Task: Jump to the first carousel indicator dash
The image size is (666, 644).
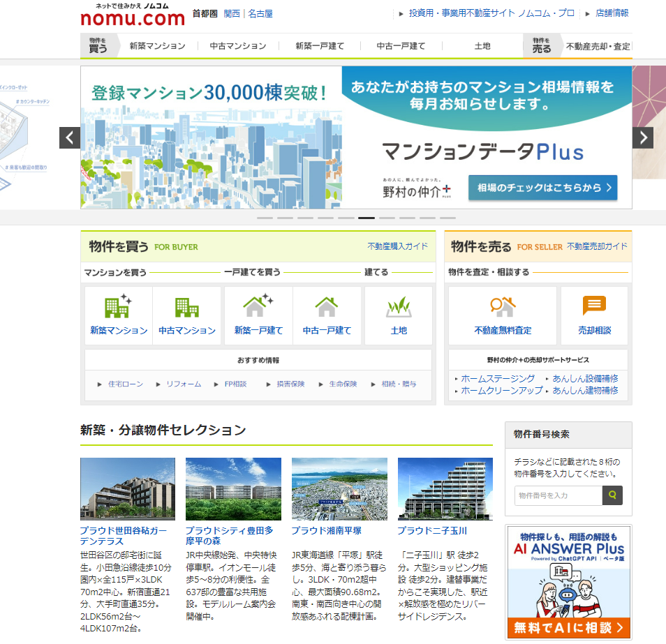Action: click(265, 218)
